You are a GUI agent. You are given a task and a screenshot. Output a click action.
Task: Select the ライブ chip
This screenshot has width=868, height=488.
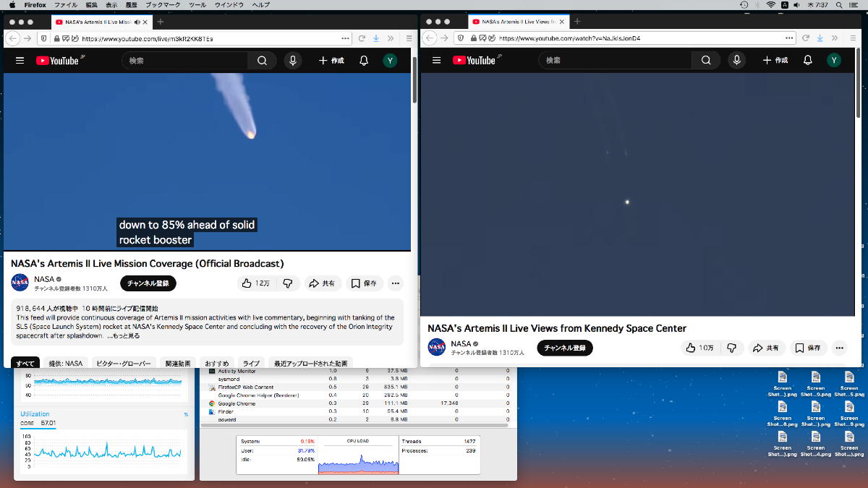coord(251,363)
